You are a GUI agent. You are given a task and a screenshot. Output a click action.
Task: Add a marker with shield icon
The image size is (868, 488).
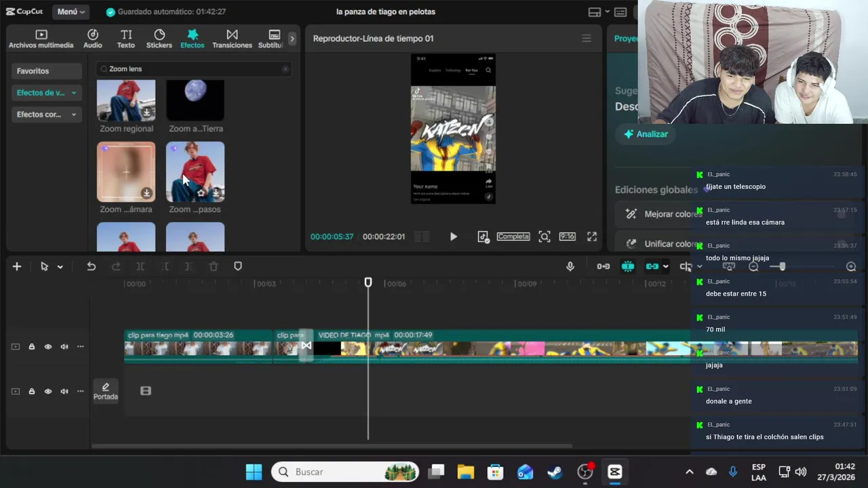[238, 266]
